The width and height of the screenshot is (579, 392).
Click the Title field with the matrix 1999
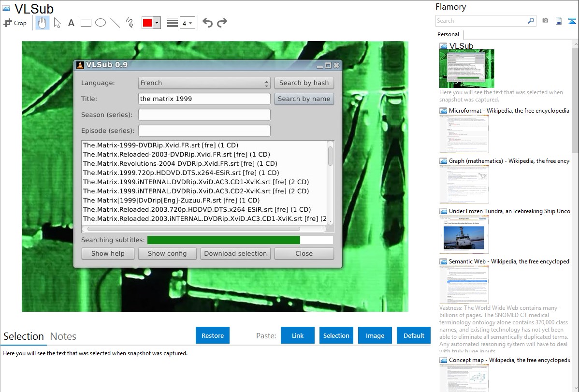point(204,99)
